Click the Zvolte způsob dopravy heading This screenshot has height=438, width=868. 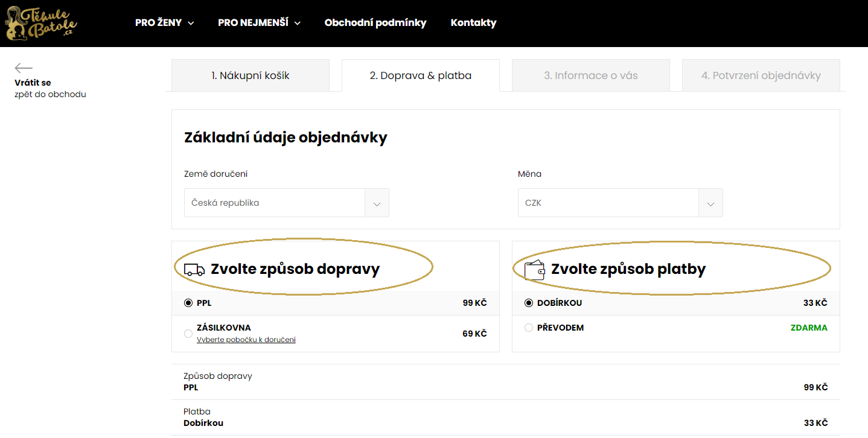pyautogui.click(x=295, y=269)
